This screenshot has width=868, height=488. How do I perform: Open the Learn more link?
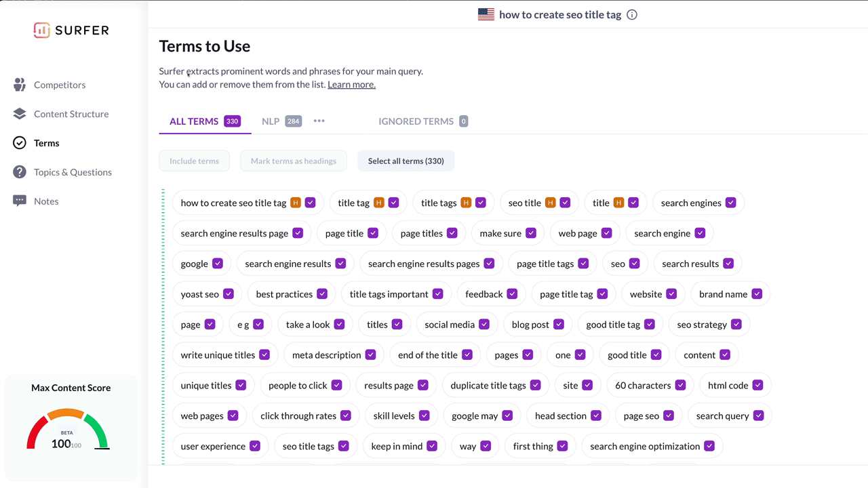tap(351, 84)
